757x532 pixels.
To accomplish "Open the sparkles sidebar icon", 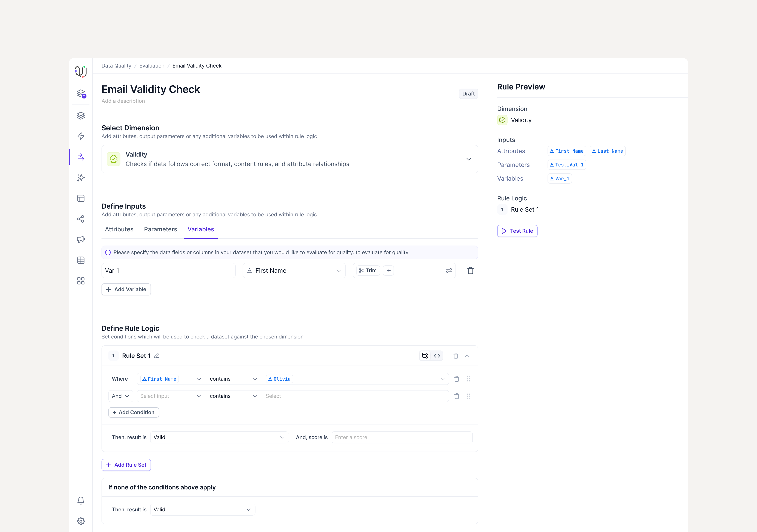I will (x=81, y=178).
